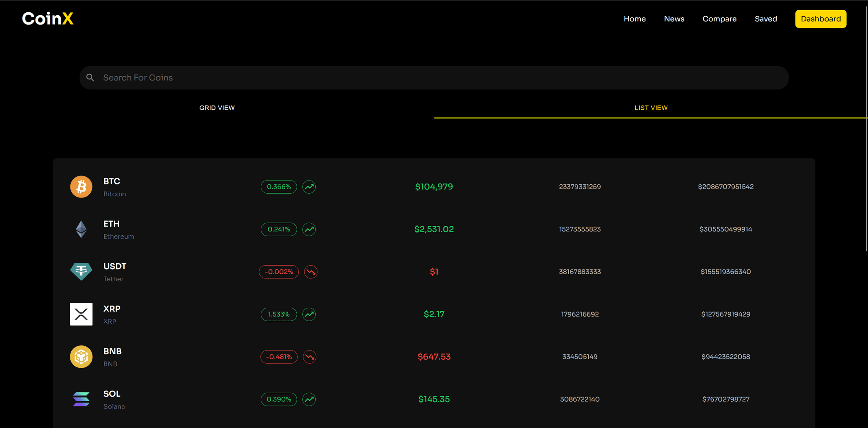This screenshot has width=868, height=428.
Task: Click the -0.481% change badge
Action: click(x=279, y=357)
